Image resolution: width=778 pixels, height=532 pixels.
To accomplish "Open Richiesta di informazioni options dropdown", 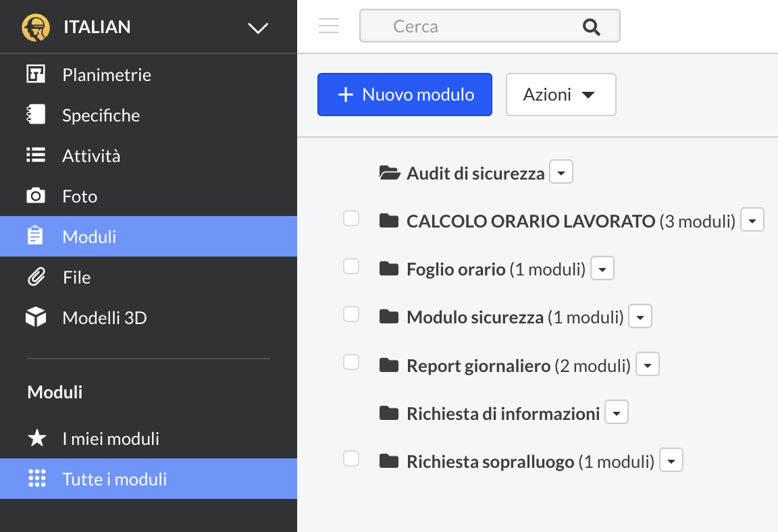I will click(x=617, y=413).
